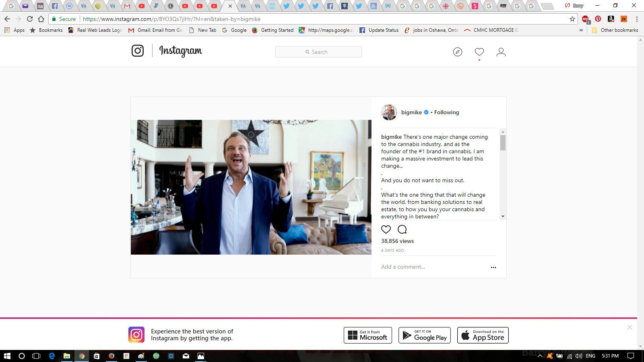Viewport: 644px width, 362px height.
Task: Click bigmike's profile avatar
Action: [389, 112]
